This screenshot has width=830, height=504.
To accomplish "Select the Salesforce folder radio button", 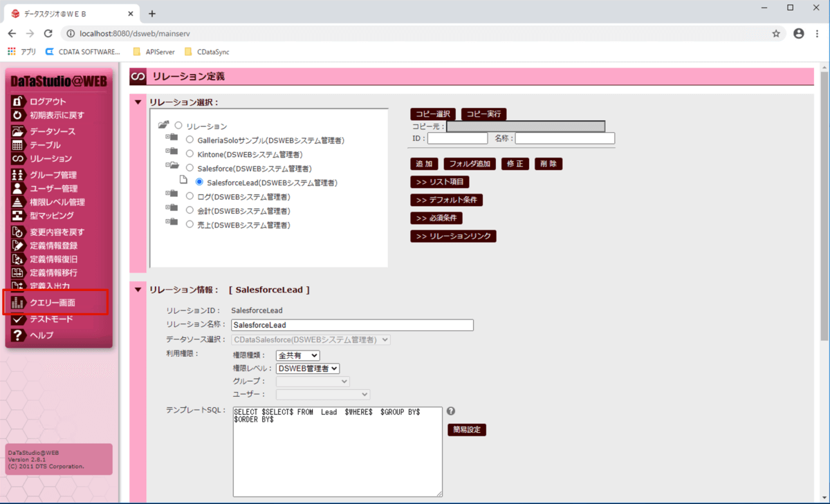I will tap(190, 168).
